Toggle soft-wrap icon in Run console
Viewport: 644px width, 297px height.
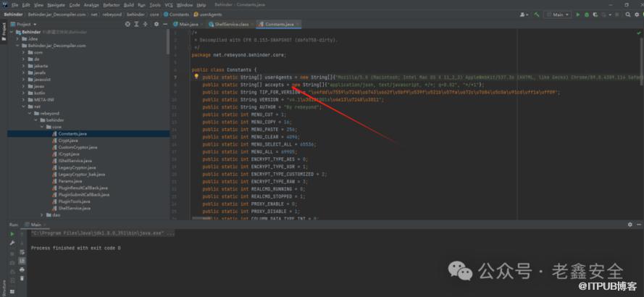coord(22,252)
